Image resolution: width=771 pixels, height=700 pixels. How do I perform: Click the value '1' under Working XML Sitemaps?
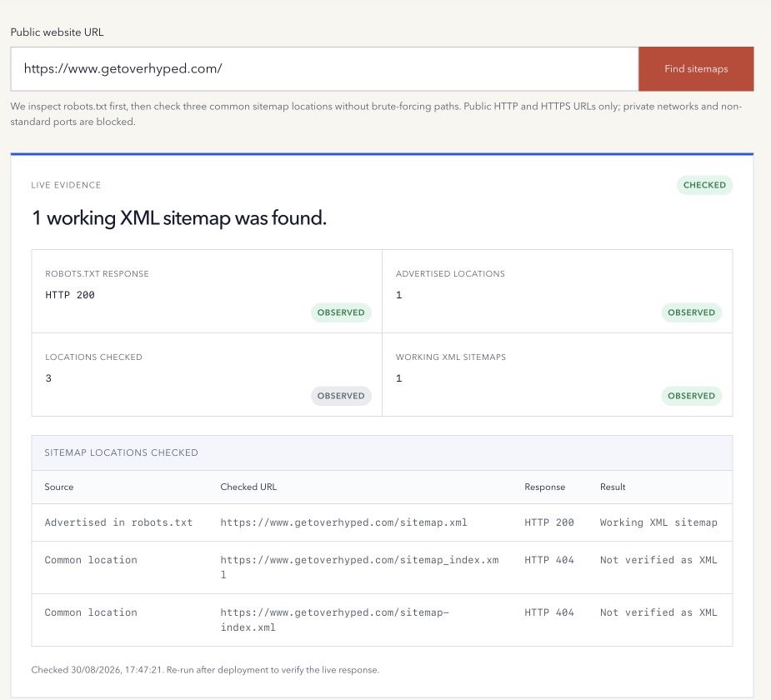point(398,378)
